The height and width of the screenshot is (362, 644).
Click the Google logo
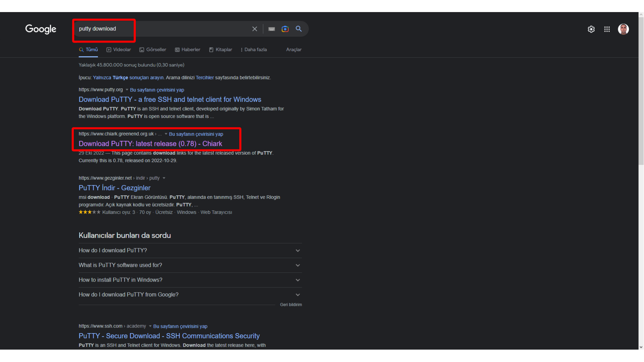click(x=41, y=29)
